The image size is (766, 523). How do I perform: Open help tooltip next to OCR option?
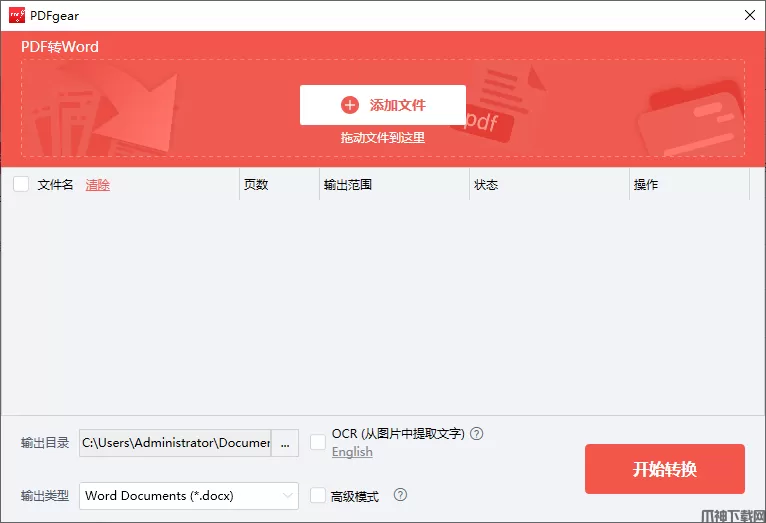click(476, 434)
